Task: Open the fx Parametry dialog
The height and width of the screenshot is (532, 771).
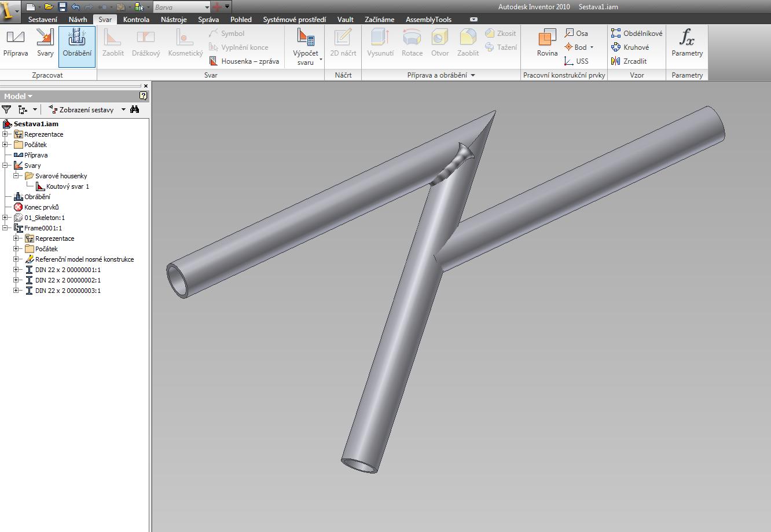Action: point(687,44)
